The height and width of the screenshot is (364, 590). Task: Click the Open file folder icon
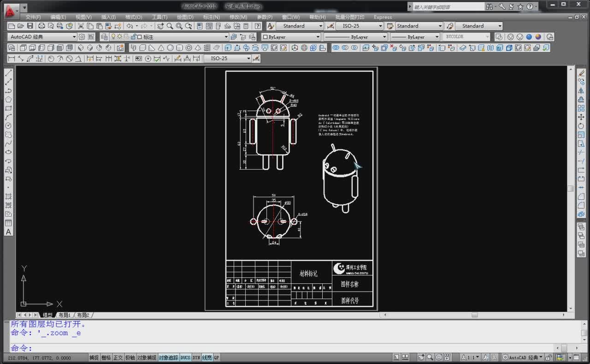click(21, 26)
